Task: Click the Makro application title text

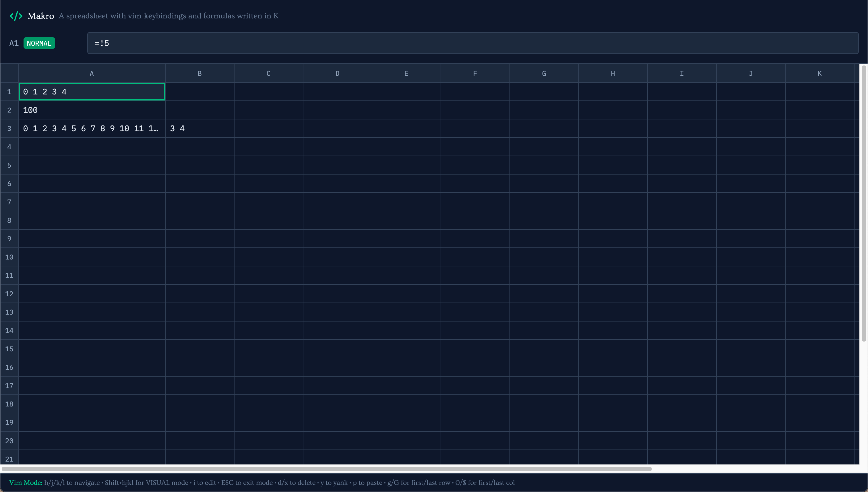Action: 41,16
